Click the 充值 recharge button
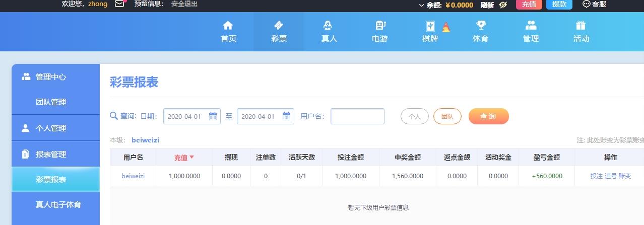This screenshot has height=225, width=644. (x=529, y=5)
